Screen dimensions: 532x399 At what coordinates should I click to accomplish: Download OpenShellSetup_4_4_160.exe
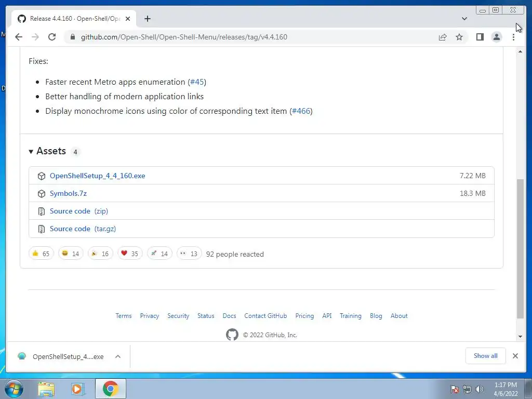pyautogui.click(x=97, y=176)
